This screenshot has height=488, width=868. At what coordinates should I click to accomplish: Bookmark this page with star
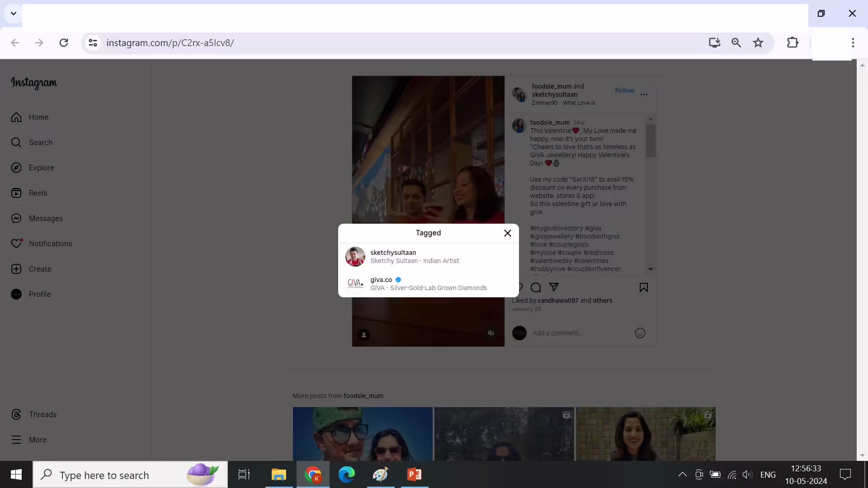coord(758,42)
